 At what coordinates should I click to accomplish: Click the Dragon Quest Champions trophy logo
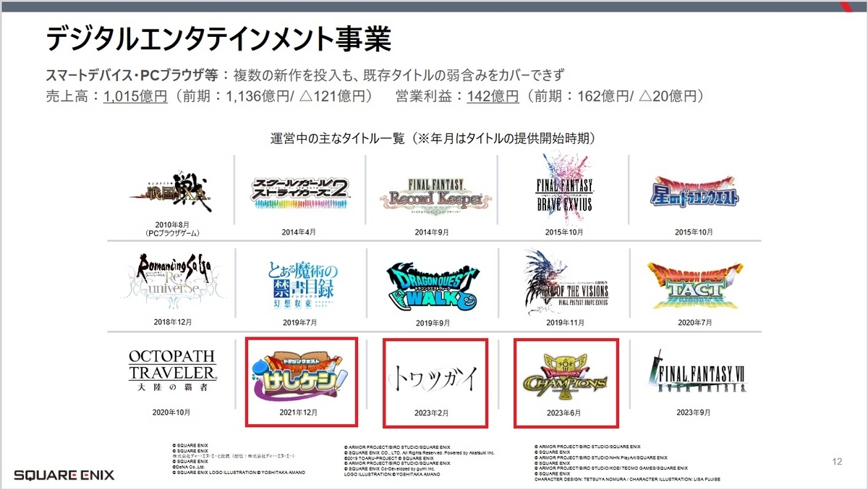point(565,376)
